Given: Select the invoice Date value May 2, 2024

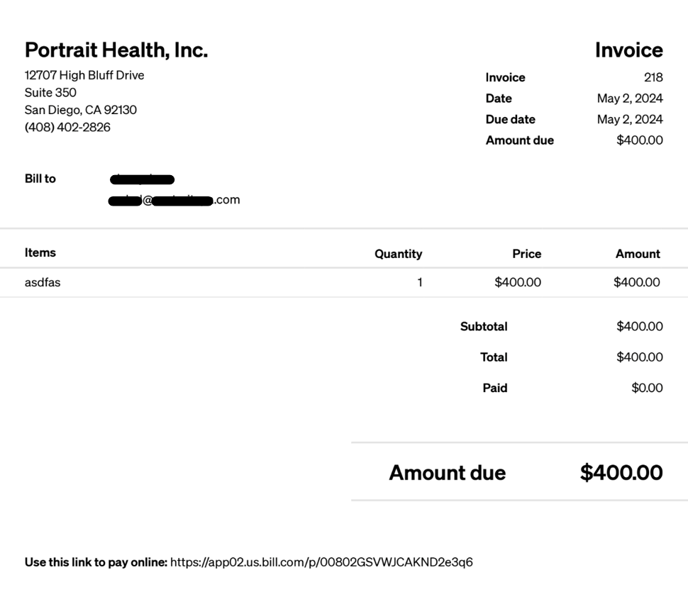Looking at the screenshot, I should (x=630, y=98).
